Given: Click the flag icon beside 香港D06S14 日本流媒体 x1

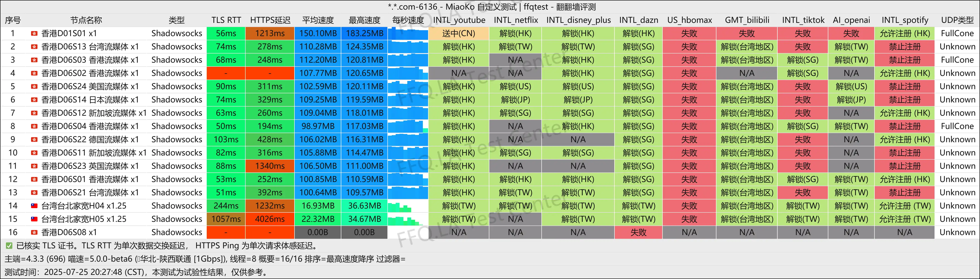Looking at the screenshot, I should (x=34, y=100).
